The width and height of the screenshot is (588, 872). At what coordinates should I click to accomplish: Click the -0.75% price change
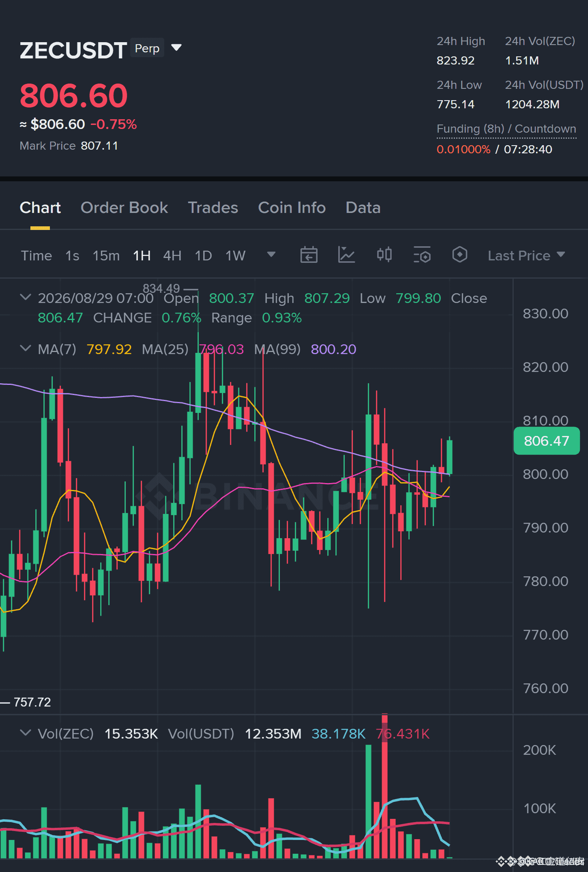[114, 124]
